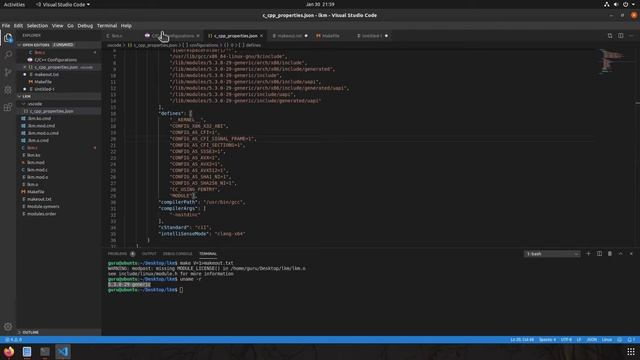Screen dimensions: 640x360
Task: Collapse the Open Editors section
Action: point(60,44)
